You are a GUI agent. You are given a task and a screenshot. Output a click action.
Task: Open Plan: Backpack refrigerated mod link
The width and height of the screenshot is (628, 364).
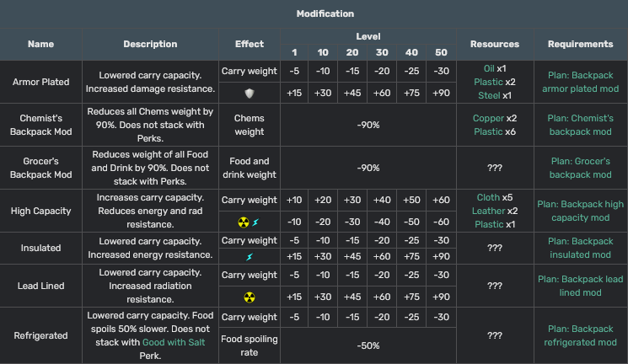(580, 335)
